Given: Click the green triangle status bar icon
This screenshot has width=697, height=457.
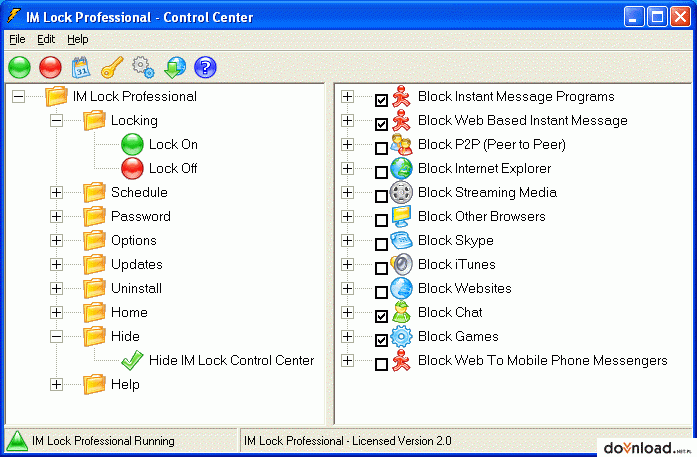Looking at the screenshot, I should tap(17, 441).
